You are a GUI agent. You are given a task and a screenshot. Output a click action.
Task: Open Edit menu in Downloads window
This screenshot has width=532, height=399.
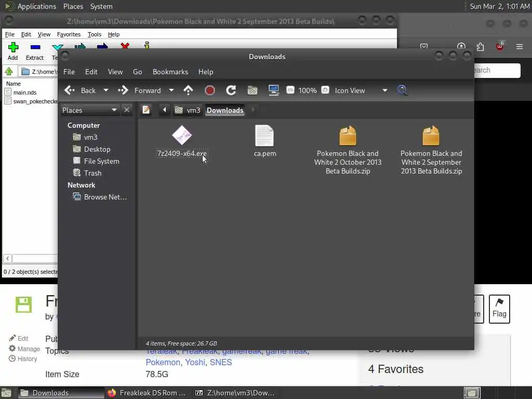[x=91, y=72]
